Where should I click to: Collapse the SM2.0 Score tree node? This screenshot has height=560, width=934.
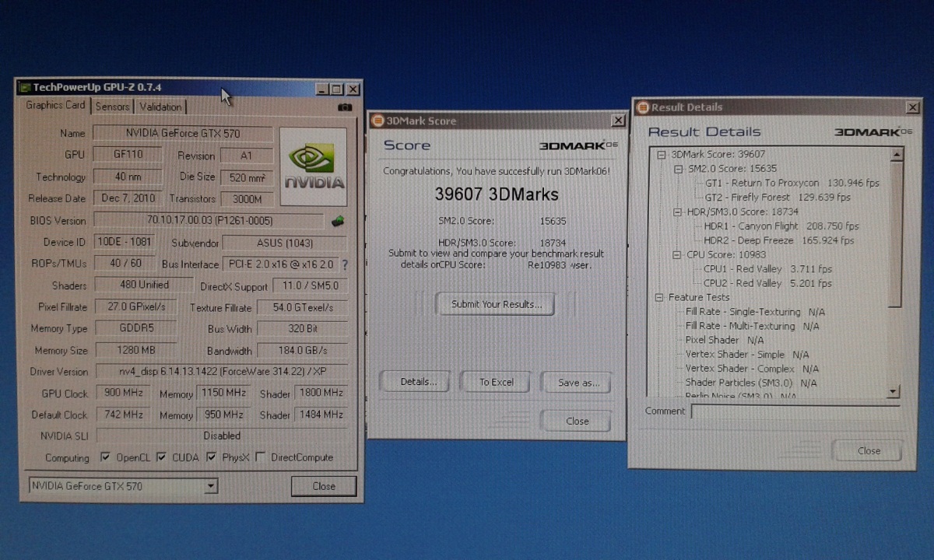pos(678,168)
